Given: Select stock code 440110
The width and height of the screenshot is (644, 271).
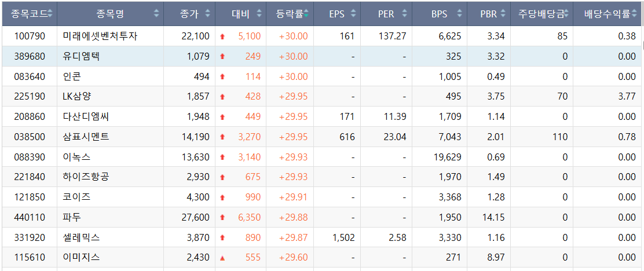Looking at the screenshot, I should pos(28,217).
